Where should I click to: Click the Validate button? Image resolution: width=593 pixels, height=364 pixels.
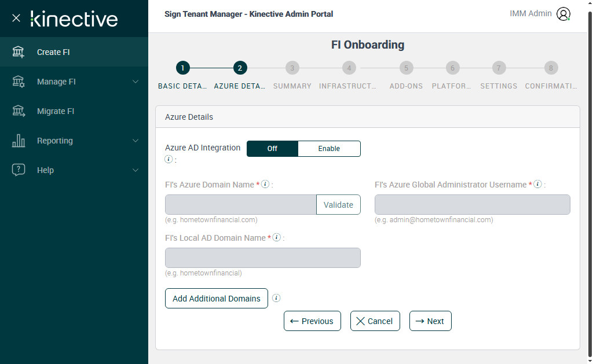coord(338,204)
